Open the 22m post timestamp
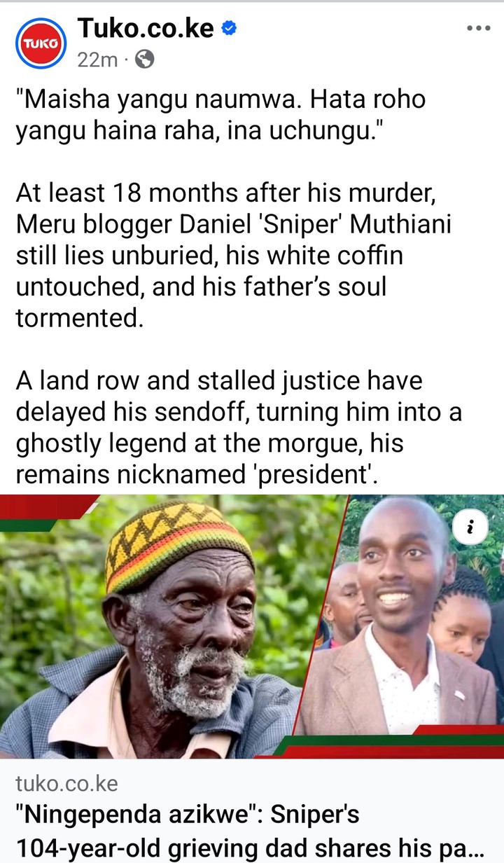This screenshot has height=863, width=504. click(x=97, y=60)
